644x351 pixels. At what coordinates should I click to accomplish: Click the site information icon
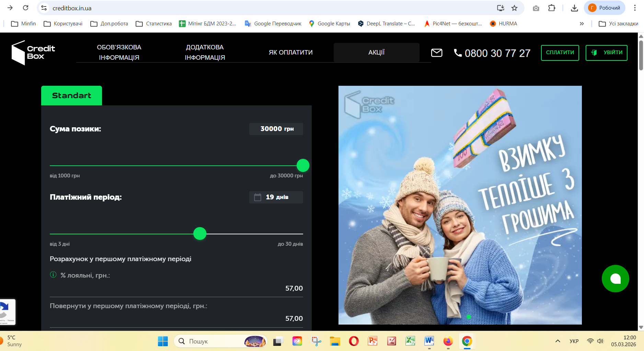coord(44,8)
